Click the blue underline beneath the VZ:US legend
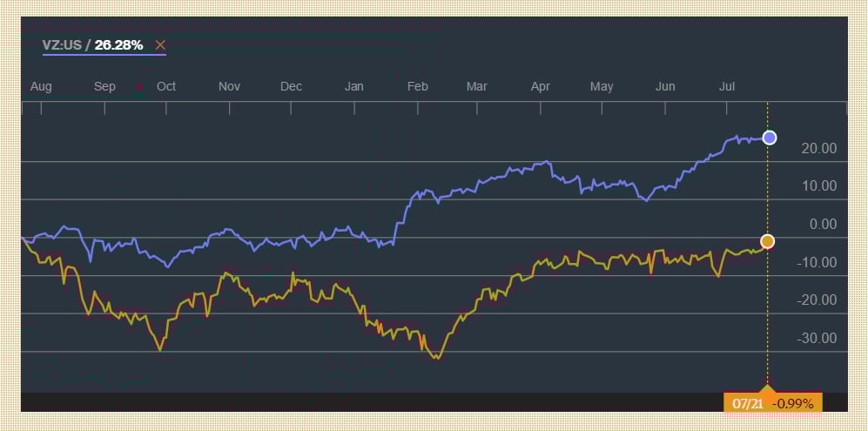Viewport: 868px width, 431px height. tap(104, 54)
